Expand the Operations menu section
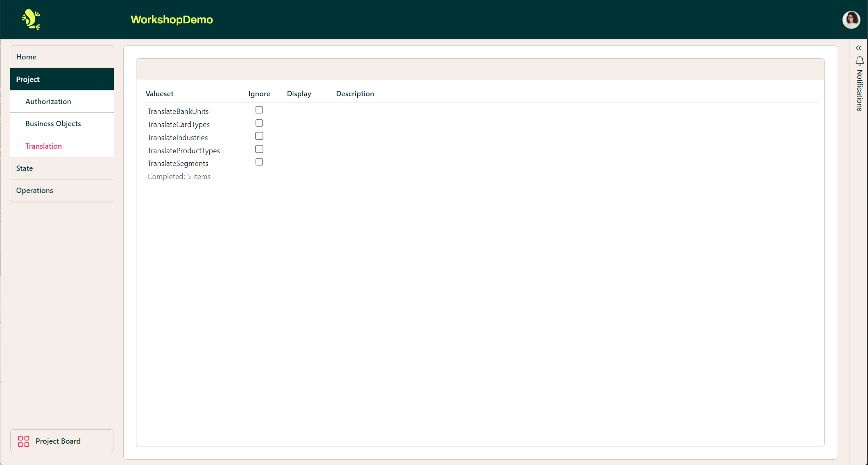The image size is (868, 465). (x=62, y=191)
